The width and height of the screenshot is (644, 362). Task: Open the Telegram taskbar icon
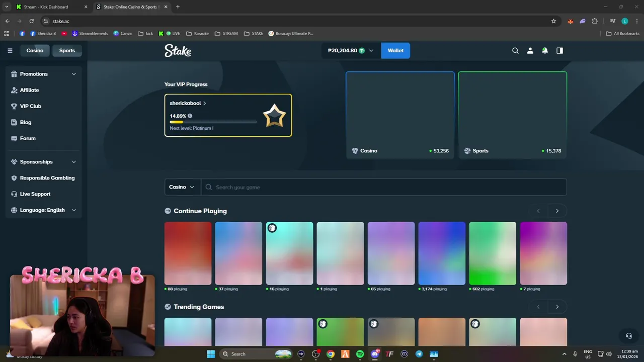(419, 354)
